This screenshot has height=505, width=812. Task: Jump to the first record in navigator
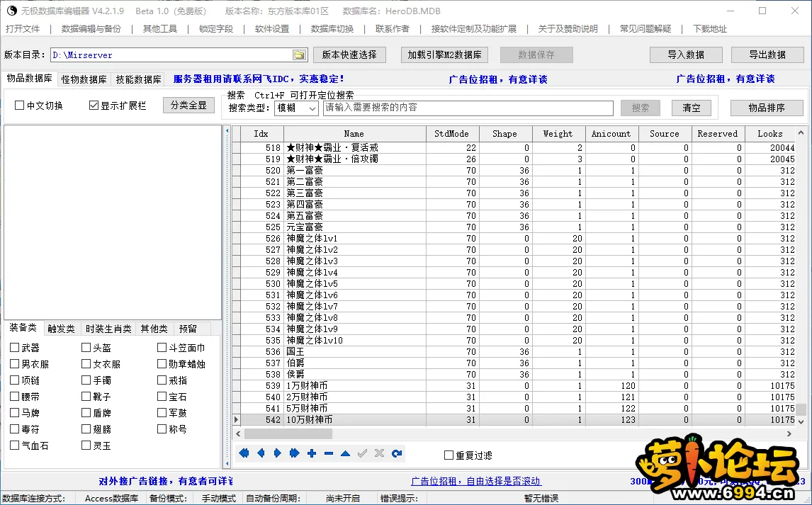pos(244,453)
